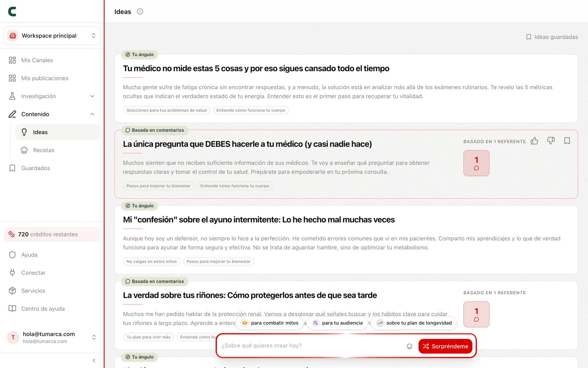588x368 pixels.
Task: Open Ideas guardadas
Action: click(x=552, y=37)
